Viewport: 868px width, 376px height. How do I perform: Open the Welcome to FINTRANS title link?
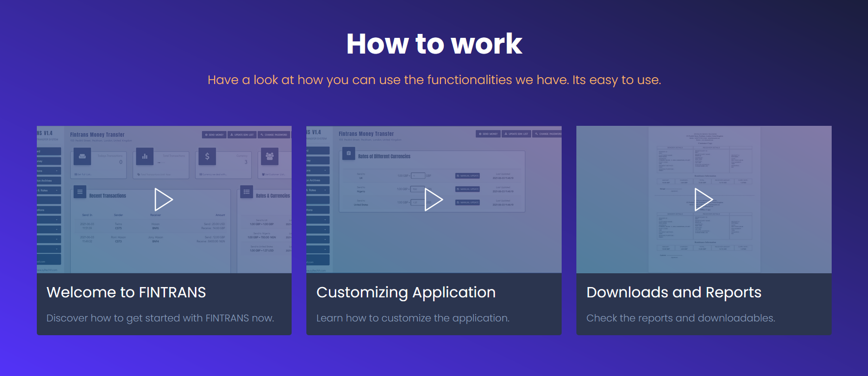pos(126,292)
